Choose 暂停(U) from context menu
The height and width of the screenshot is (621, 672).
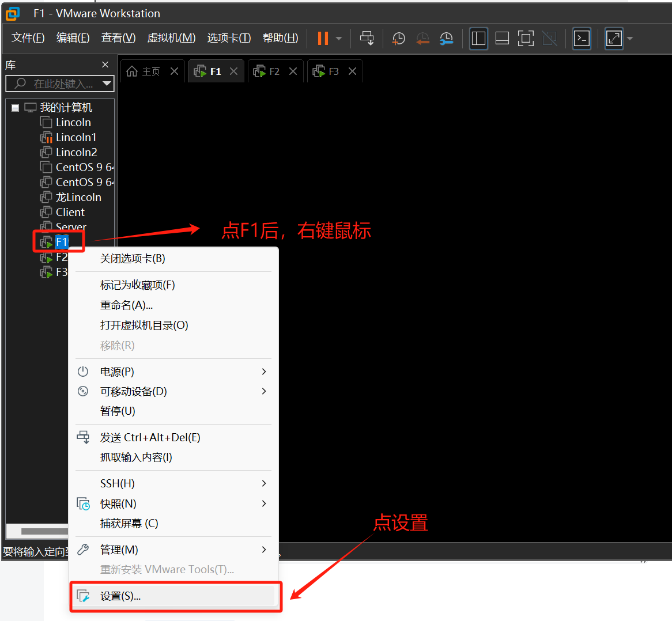point(173,411)
